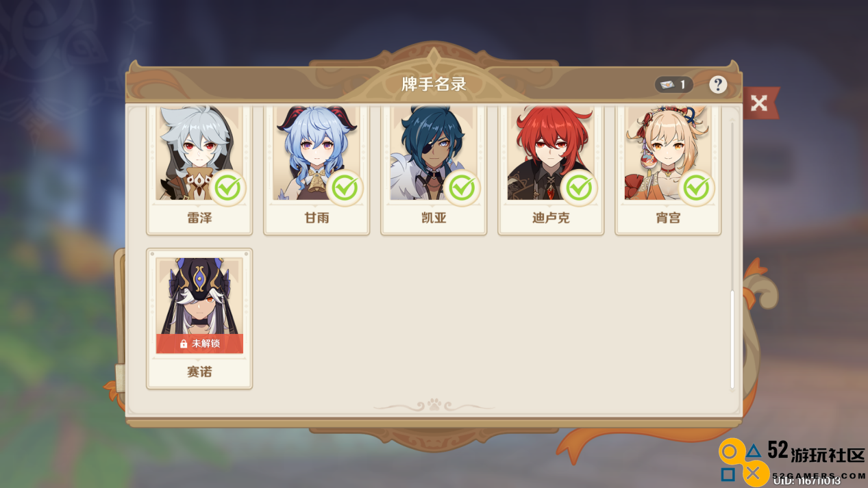The width and height of the screenshot is (868, 488).
Task: Click the red lock icon on 赛诺
Action: pos(184,344)
